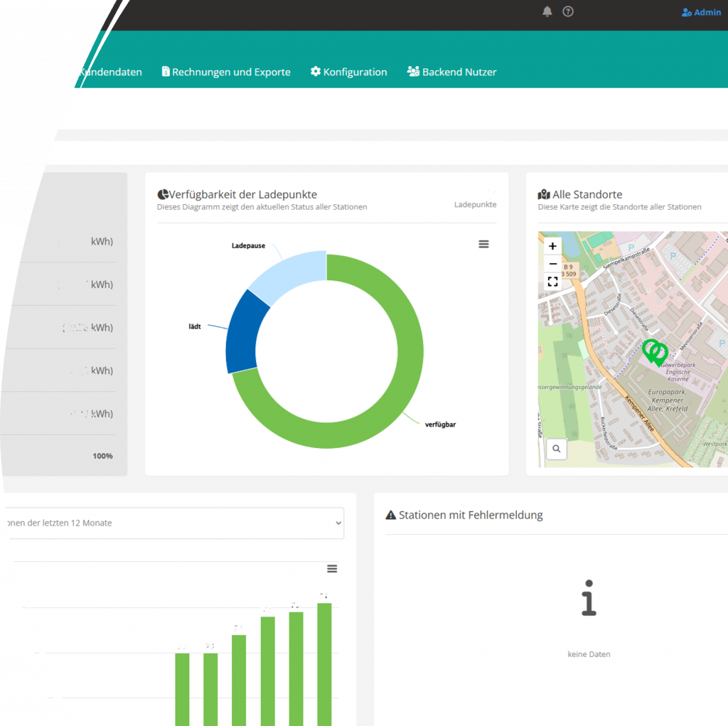Click the map search magnifier button

click(556, 449)
